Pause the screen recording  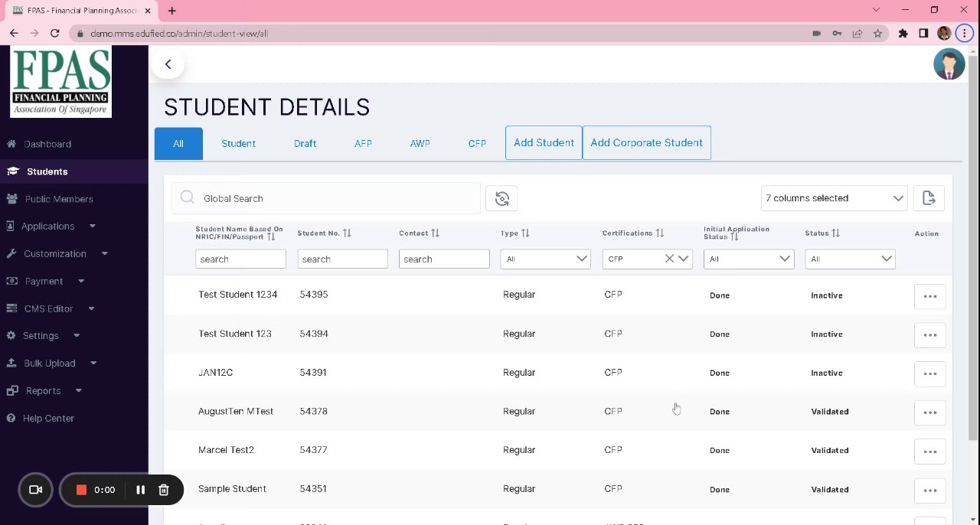coord(141,490)
